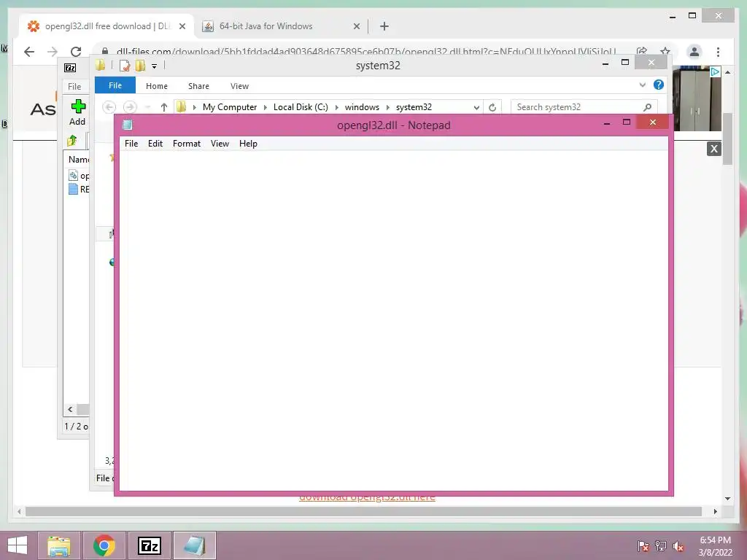747x560 pixels.
Task: Click the 7-Zip list scroll-left arrow
Action: point(70,409)
